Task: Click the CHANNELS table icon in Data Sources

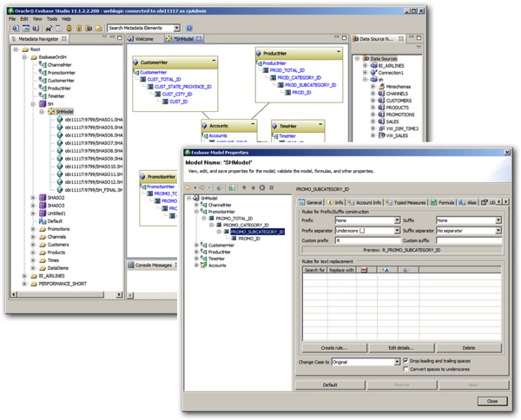Action: (x=381, y=94)
